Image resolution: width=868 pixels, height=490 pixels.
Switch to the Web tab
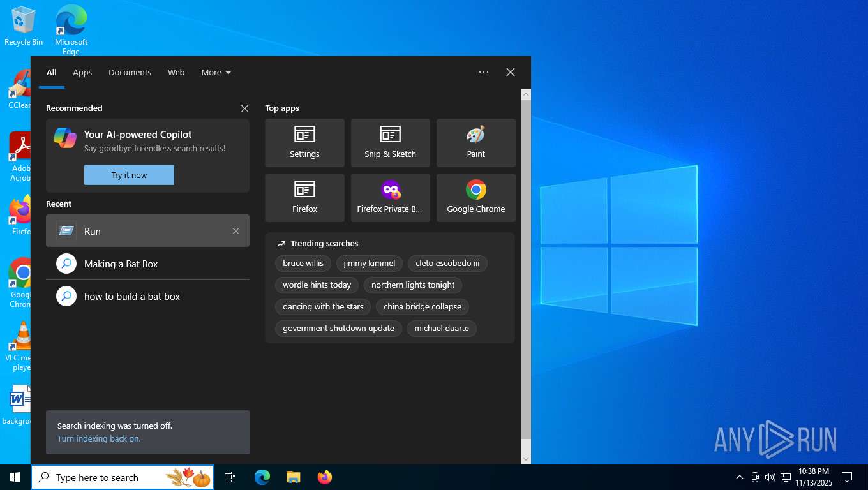click(x=176, y=72)
